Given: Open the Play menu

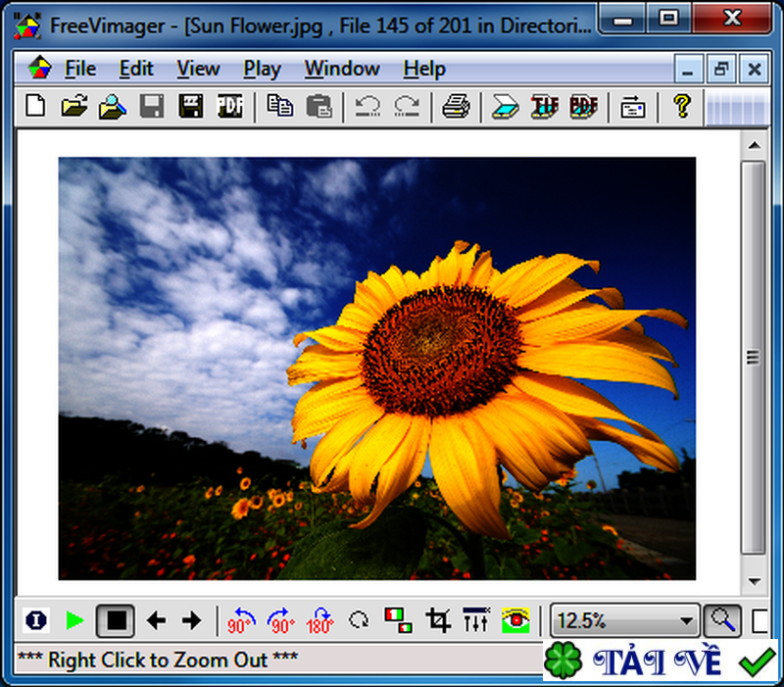Looking at the screenshot, I should tap(262, 69).
